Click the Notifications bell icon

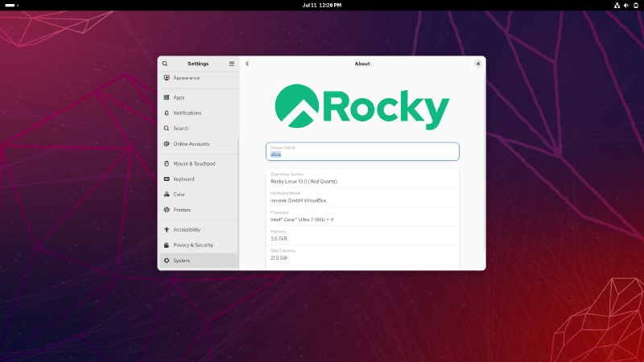point(167,113)
